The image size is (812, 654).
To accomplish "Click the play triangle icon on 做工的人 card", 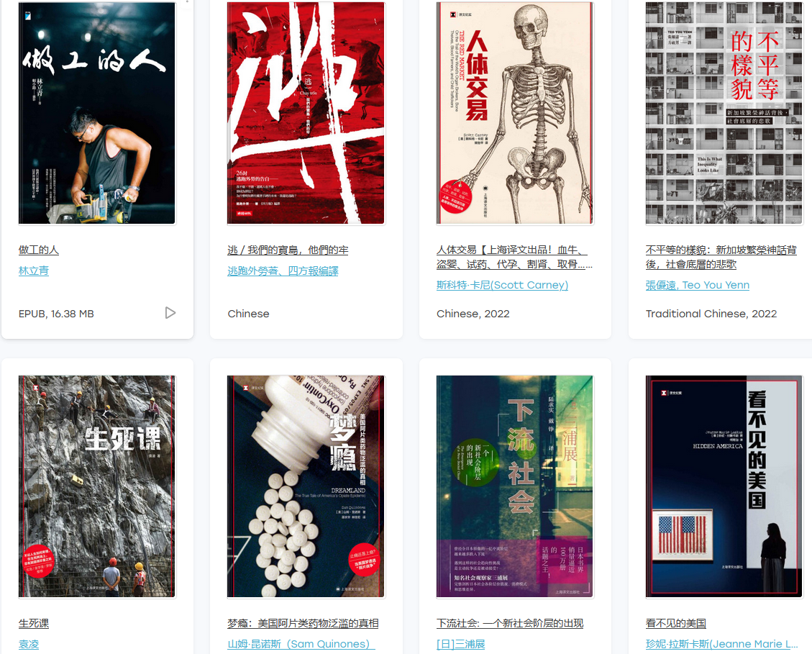I will (x=170, y=313).
